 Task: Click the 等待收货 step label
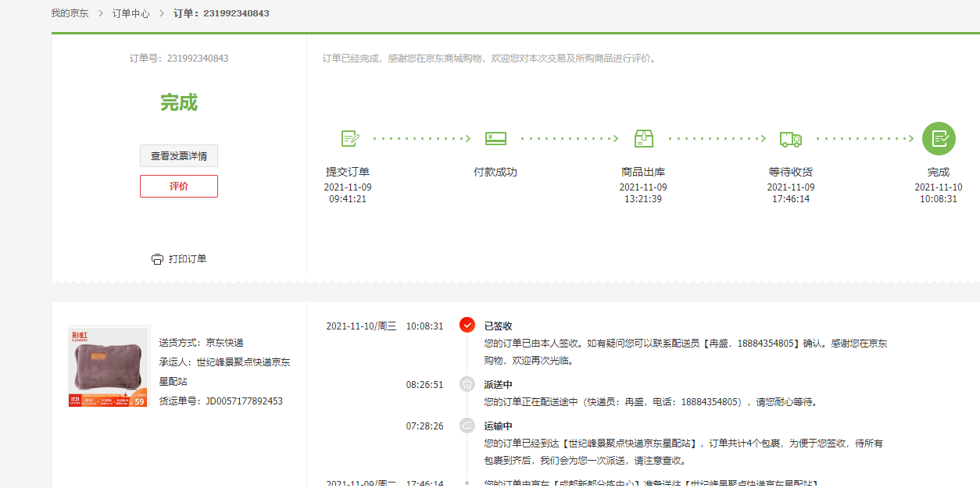click(791, 172)
